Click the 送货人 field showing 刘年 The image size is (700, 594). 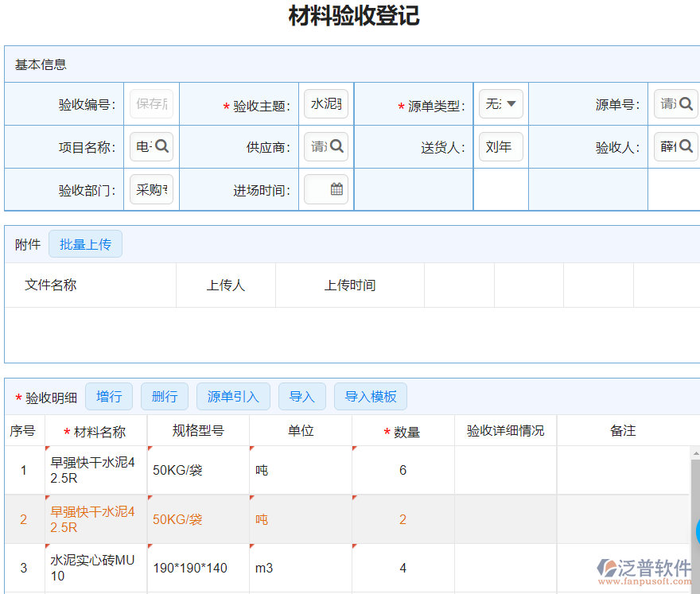tap(501, 146)
